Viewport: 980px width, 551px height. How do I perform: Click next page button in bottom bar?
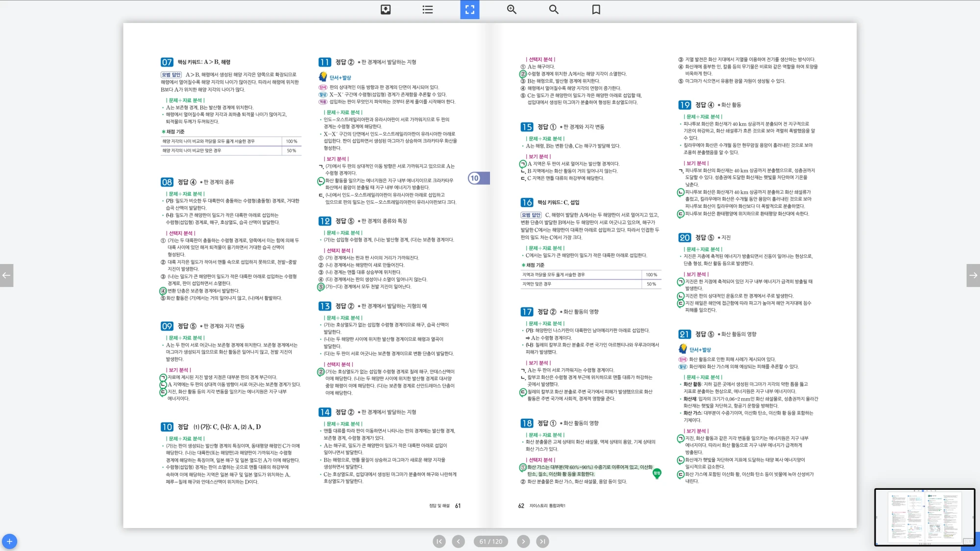point(523,541)
